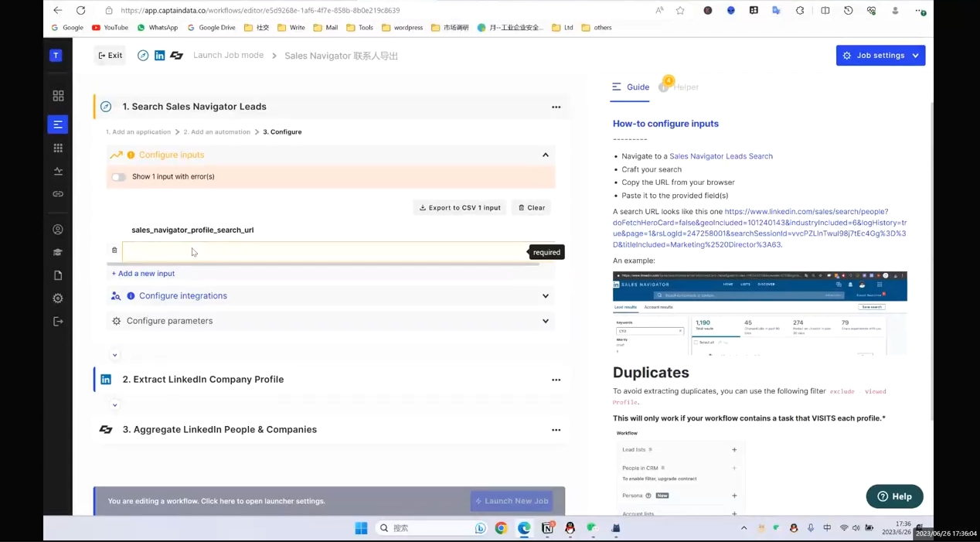This screenshot has width=980, height=542.
Task: Click the Exit button
Action: (110, 56)
